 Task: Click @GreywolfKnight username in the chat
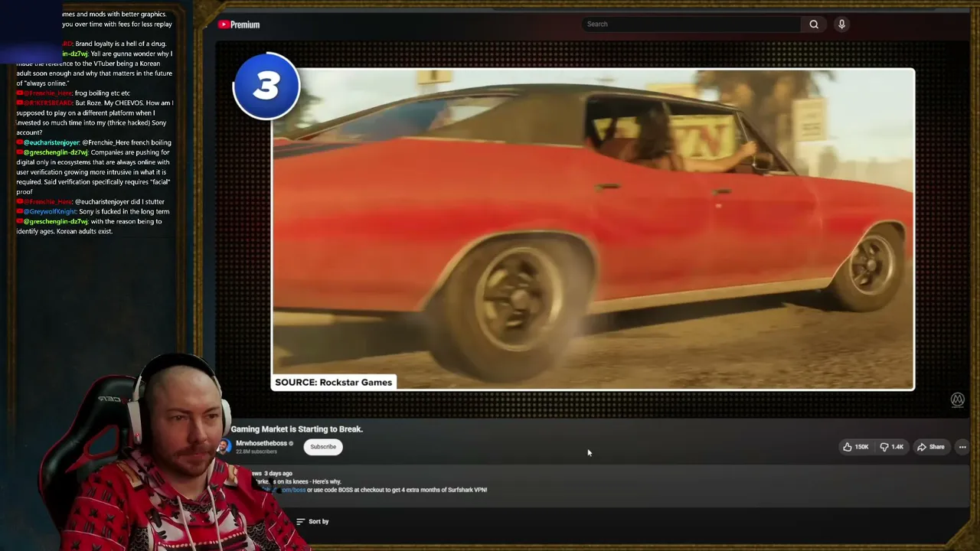(50, 211)
